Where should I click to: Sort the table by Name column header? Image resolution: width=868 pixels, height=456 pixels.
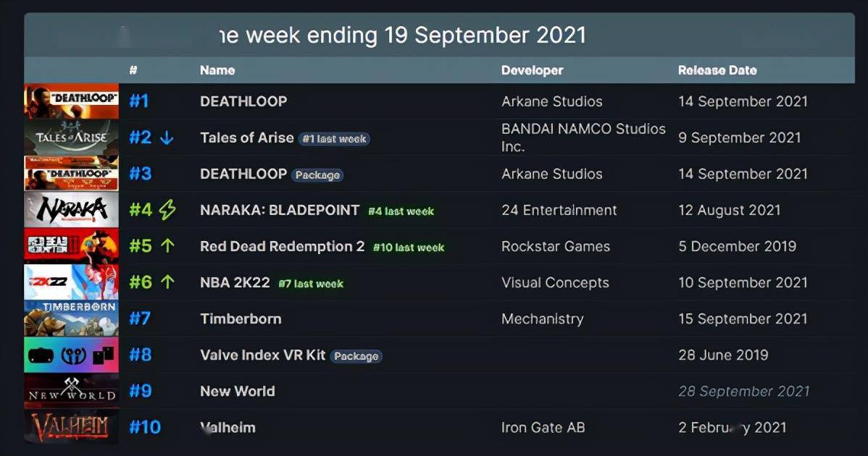(x=217, y=70)
